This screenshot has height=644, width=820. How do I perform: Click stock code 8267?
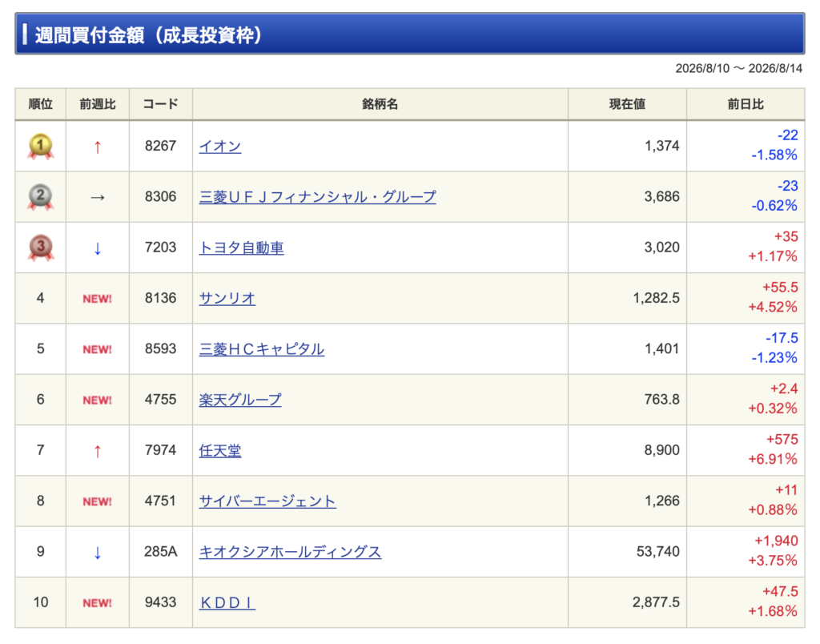(x=160, y=146)
